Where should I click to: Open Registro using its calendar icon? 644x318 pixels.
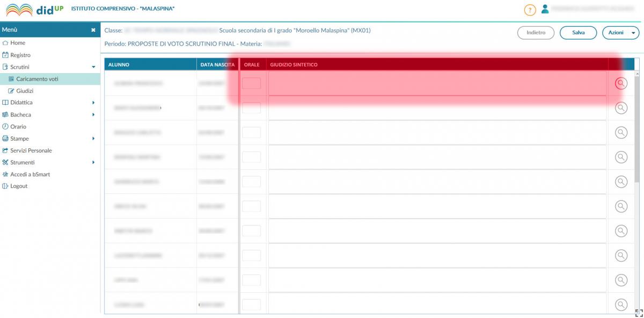point(5,55)
